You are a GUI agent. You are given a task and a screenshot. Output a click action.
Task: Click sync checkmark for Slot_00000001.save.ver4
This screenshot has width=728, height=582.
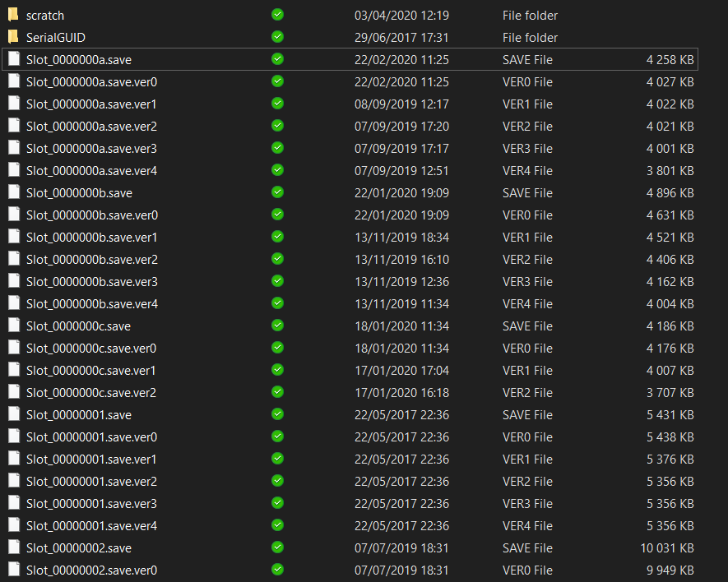point(278,525)
